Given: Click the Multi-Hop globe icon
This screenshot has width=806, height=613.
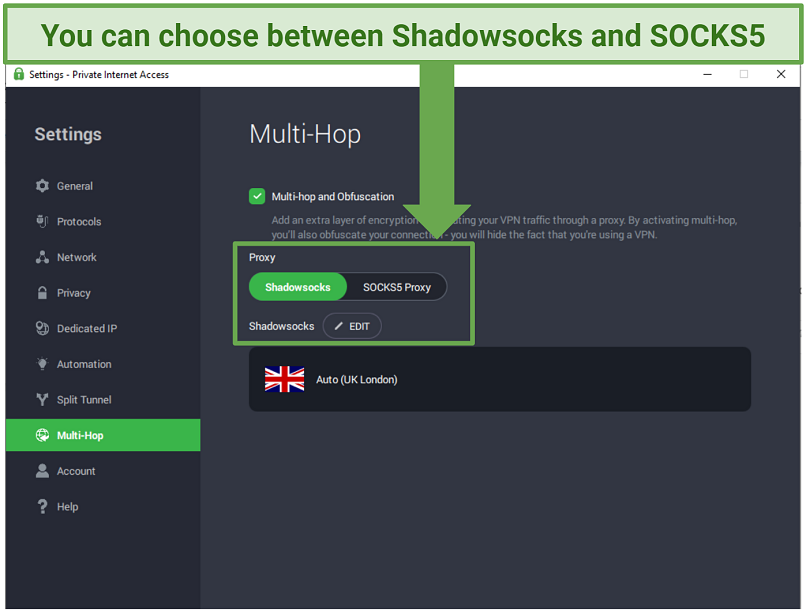Looking at the screenshot, I should pos(42,435).
